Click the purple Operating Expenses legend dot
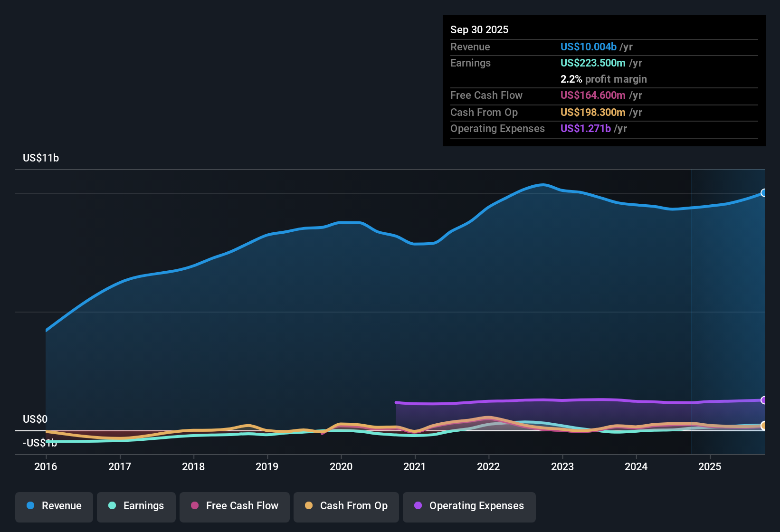 coord(418,506)
